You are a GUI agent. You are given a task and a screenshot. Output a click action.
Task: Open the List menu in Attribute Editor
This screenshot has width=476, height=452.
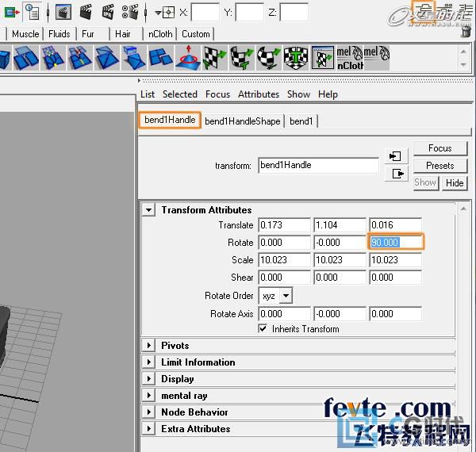click(148, 94)
